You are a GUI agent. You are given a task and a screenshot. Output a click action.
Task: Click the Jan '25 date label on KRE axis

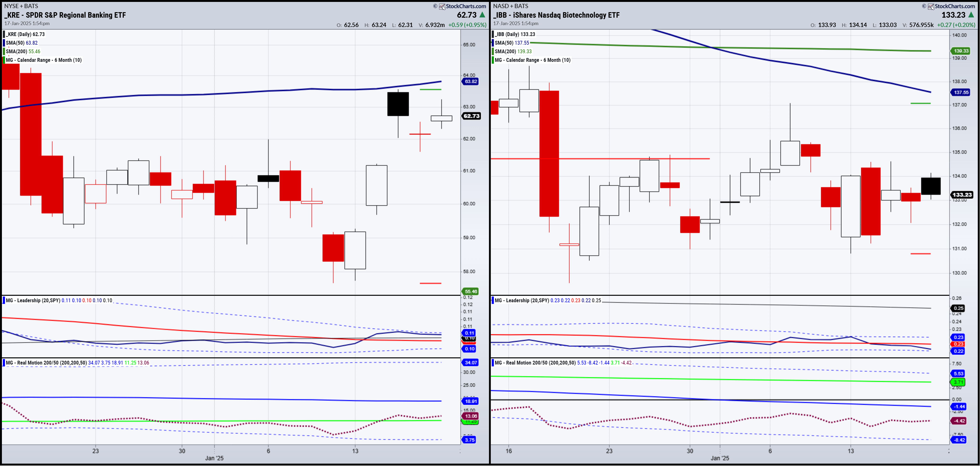tap(214, 458)
